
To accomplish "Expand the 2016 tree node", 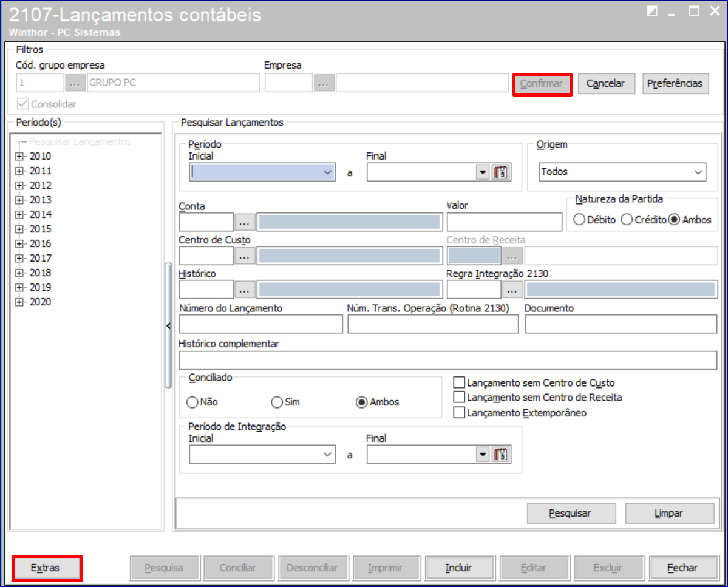I will 19,243.
